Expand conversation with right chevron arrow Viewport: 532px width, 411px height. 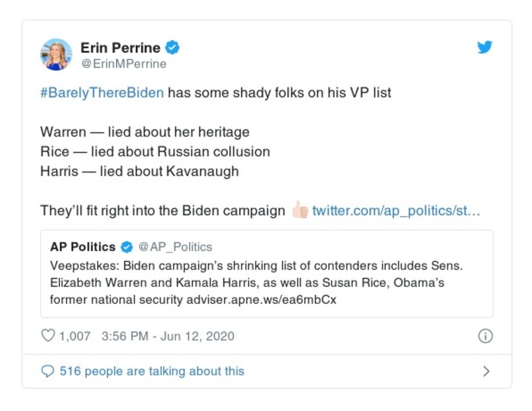pyautogui.click(x=486, y=371)
